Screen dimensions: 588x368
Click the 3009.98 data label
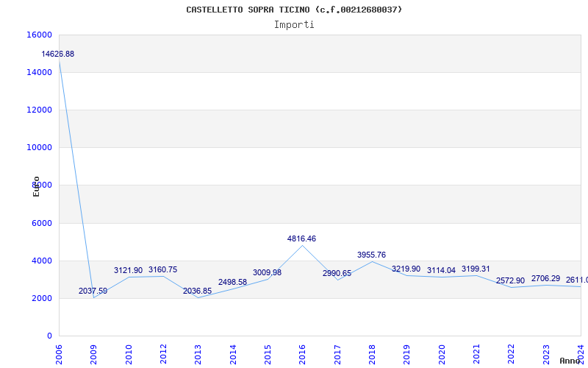267,272
